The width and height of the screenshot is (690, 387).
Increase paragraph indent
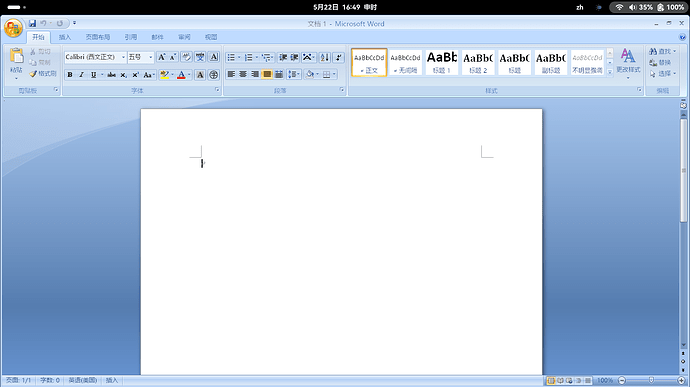point(294,57)
